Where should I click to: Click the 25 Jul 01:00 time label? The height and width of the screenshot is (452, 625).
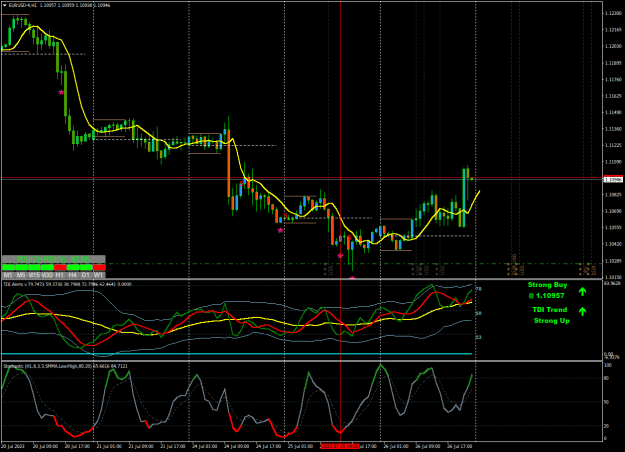[300, 446]
